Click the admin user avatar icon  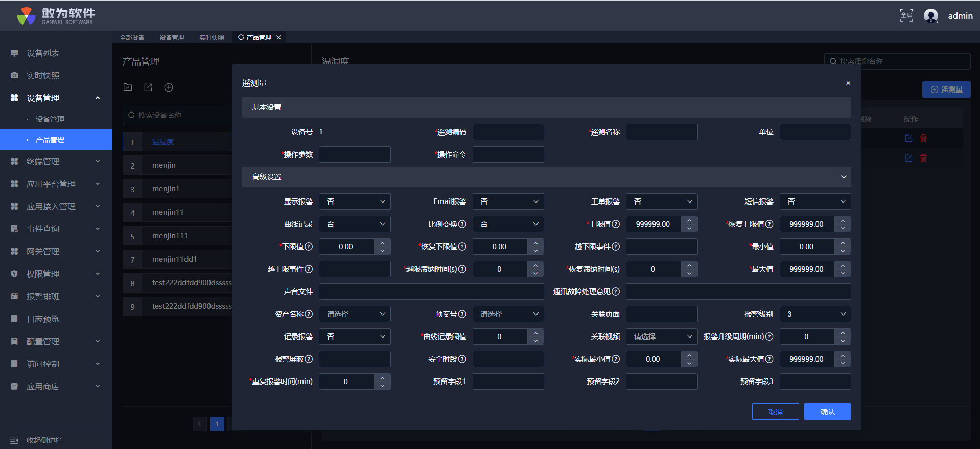coord(931,16)
